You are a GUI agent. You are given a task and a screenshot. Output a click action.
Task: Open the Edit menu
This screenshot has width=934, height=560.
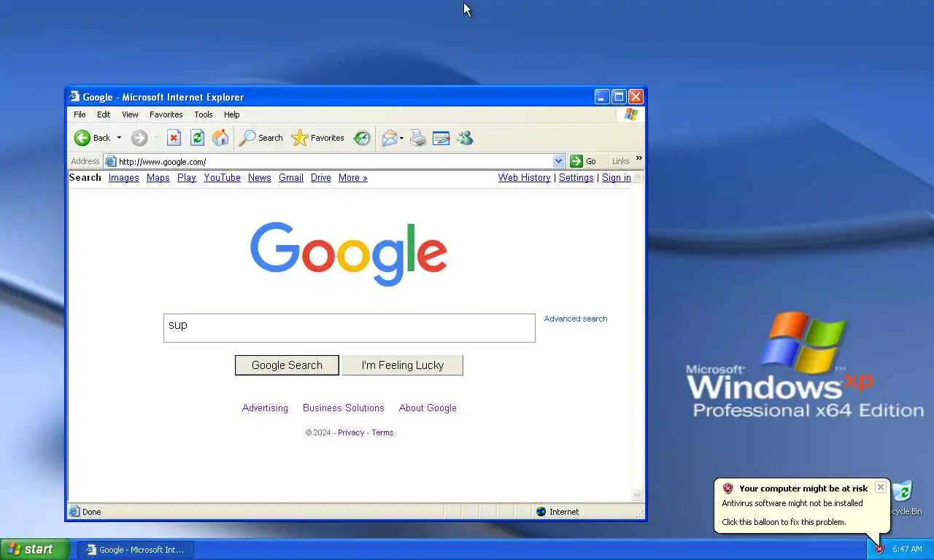point(104,114)
